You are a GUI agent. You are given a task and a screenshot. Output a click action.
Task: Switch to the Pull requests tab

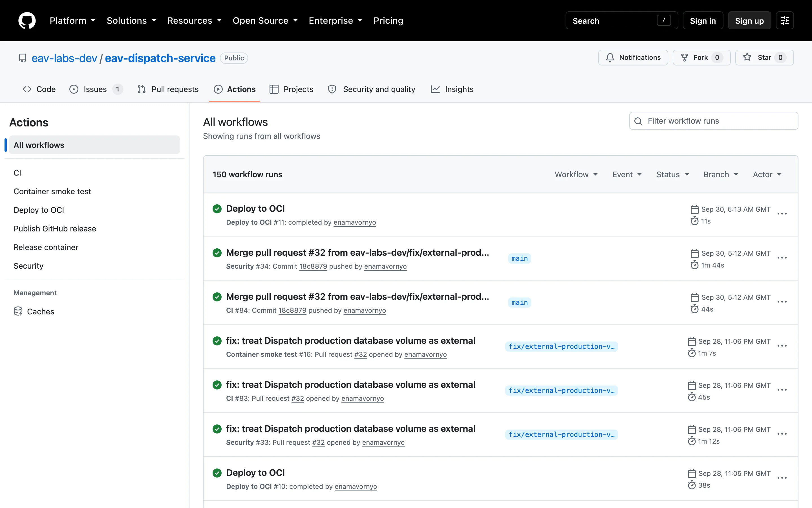pos(168,89)
